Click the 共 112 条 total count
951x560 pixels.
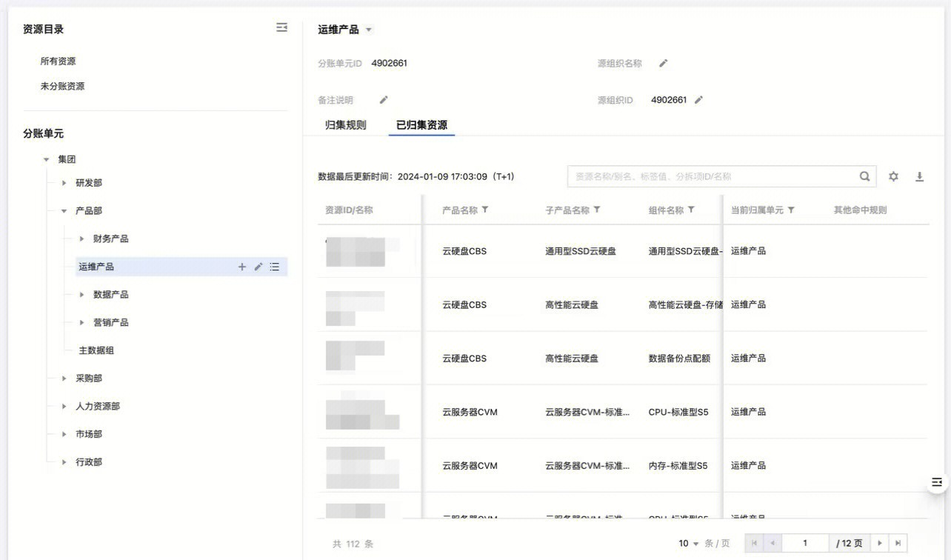tap(353, 544)
